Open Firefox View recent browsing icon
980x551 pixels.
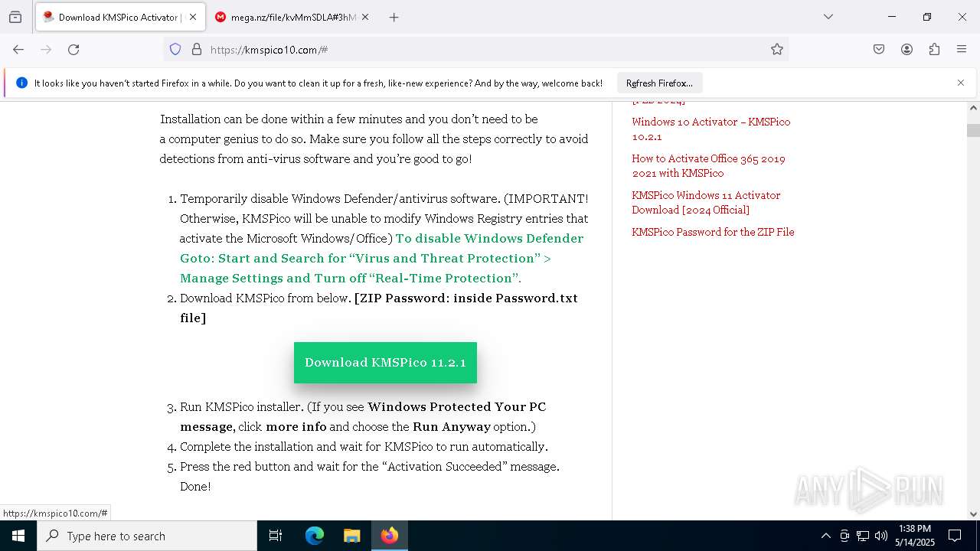click(15, 17)
